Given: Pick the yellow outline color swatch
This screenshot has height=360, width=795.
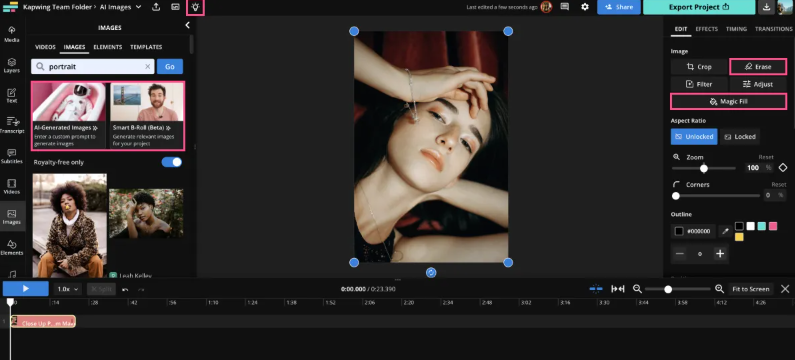Looking at the screenshot, I should (739, 237).
